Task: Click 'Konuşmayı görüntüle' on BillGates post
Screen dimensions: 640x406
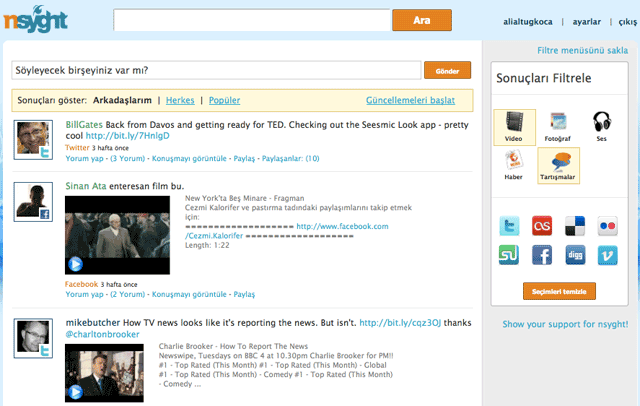Action: 189,159
